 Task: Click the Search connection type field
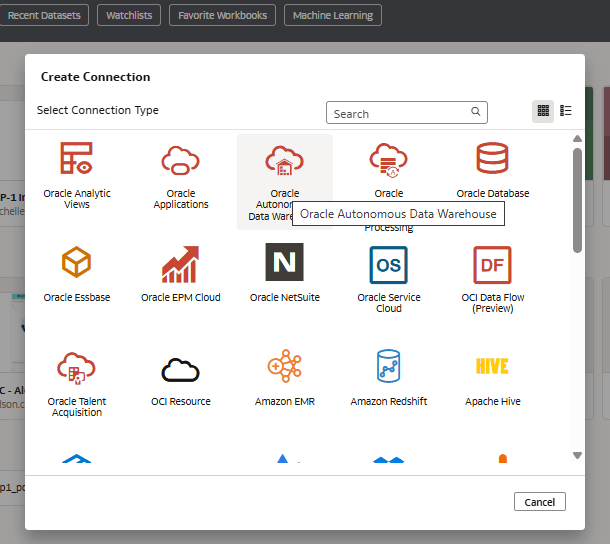click(x=407, y=113)
